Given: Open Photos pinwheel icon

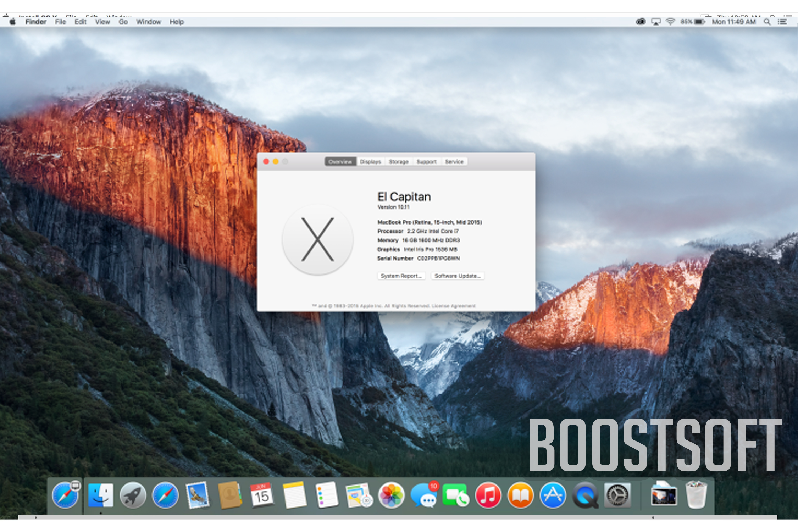Looking at the screenshot, I should click(x=391, y=495).
